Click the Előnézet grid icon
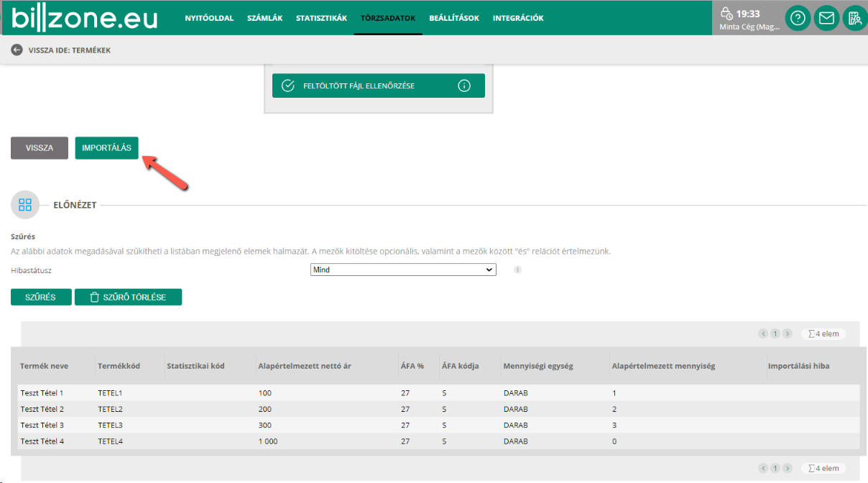Screen dimensions: 868x483 (x=25, y=205)
